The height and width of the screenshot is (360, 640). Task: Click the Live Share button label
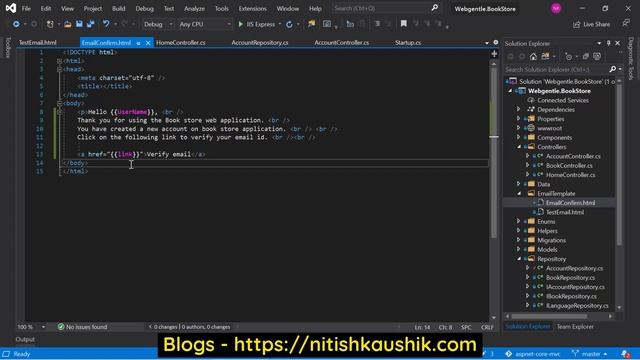[x=596, y=24]
